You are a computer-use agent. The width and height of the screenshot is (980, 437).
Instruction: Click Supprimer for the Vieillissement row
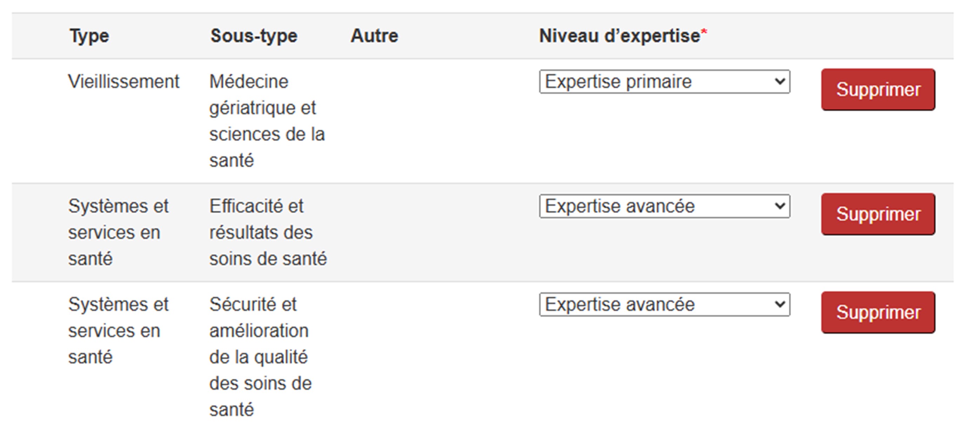click(878, 90)
